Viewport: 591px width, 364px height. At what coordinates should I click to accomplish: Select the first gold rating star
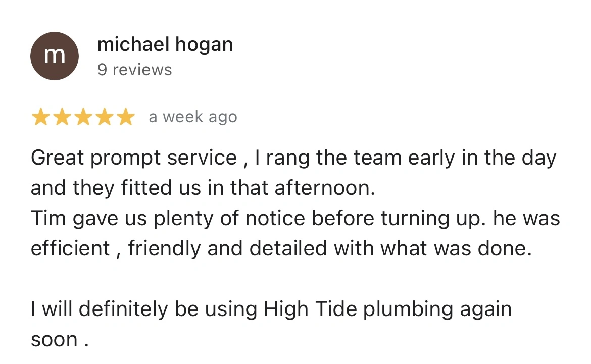coord(40,117)
